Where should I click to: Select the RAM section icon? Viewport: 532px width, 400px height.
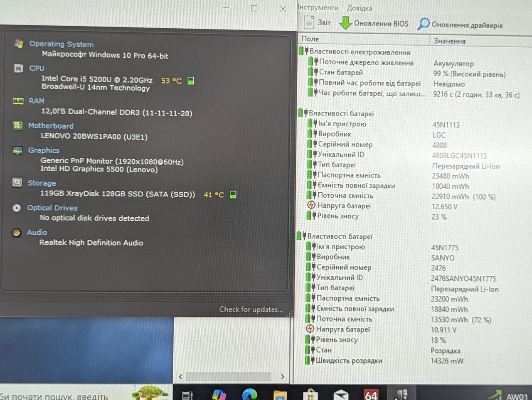click(18, 101)
